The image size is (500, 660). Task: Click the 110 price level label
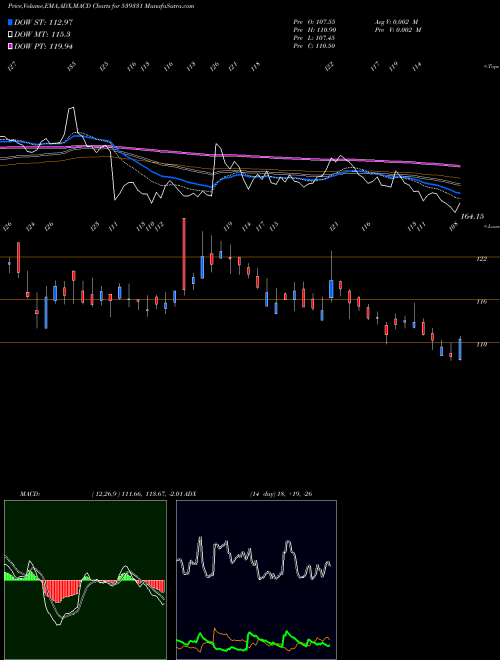pyautogui.click(x=481, y=345)
